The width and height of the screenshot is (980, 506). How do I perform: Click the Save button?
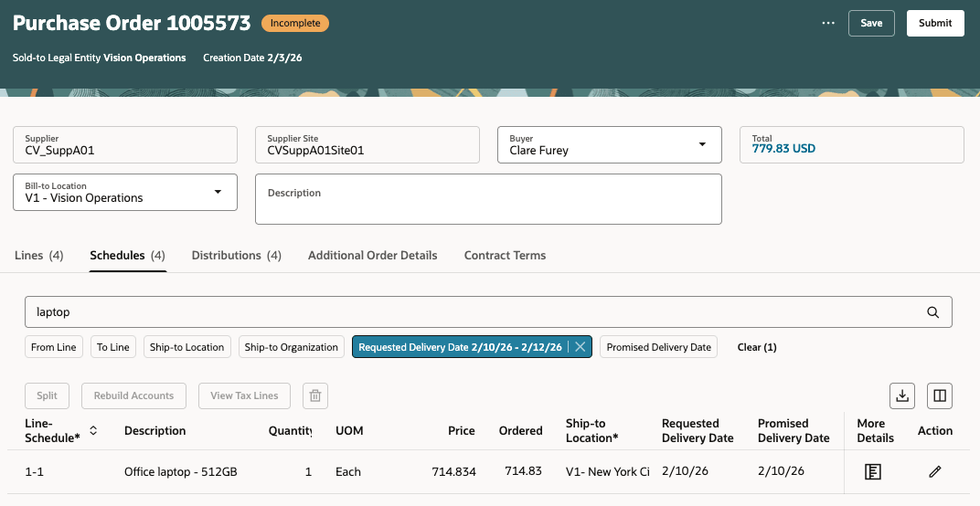tap(871, 23)
